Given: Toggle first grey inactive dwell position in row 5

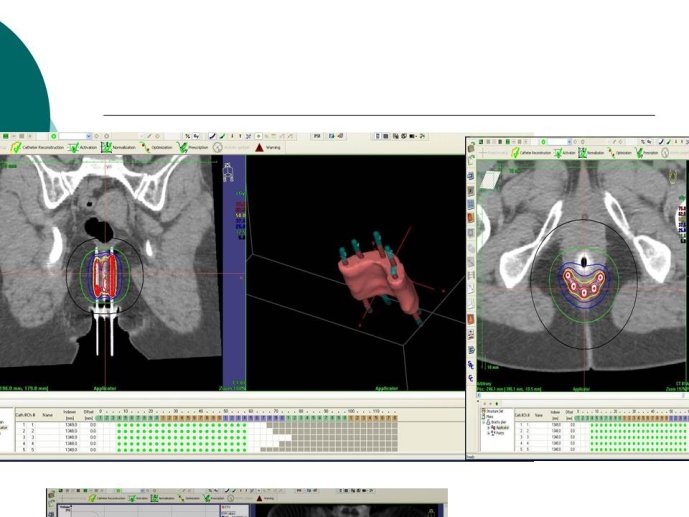Looking at the screenshot, I should [x=263, y=450].
